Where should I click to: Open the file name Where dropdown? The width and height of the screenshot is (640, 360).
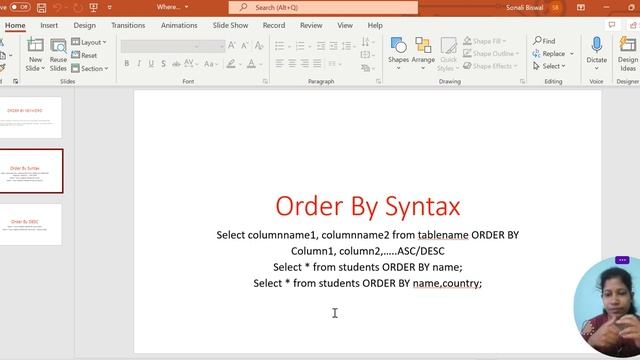[x=172, y=7]
